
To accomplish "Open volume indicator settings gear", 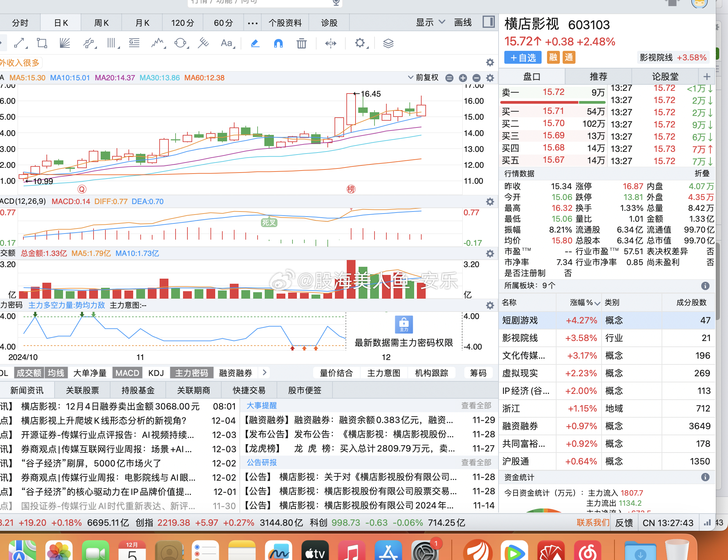I will click(x=490, y=254).
